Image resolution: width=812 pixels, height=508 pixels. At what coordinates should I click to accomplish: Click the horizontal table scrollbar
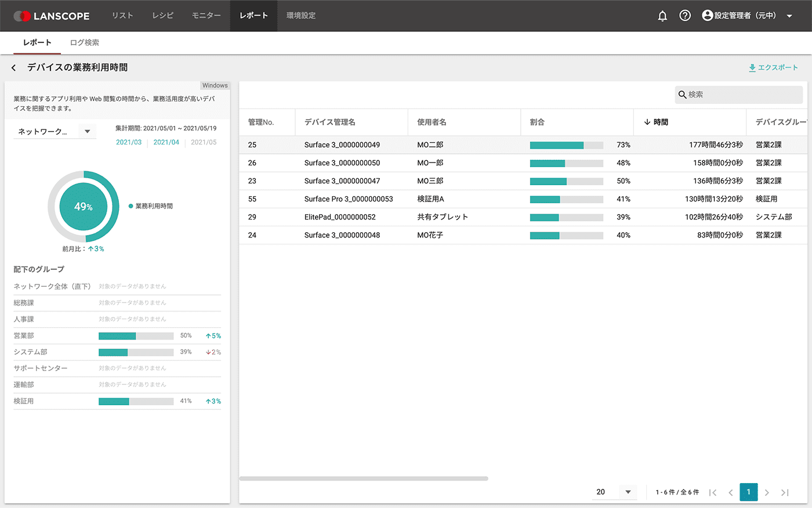coord(364,479)
